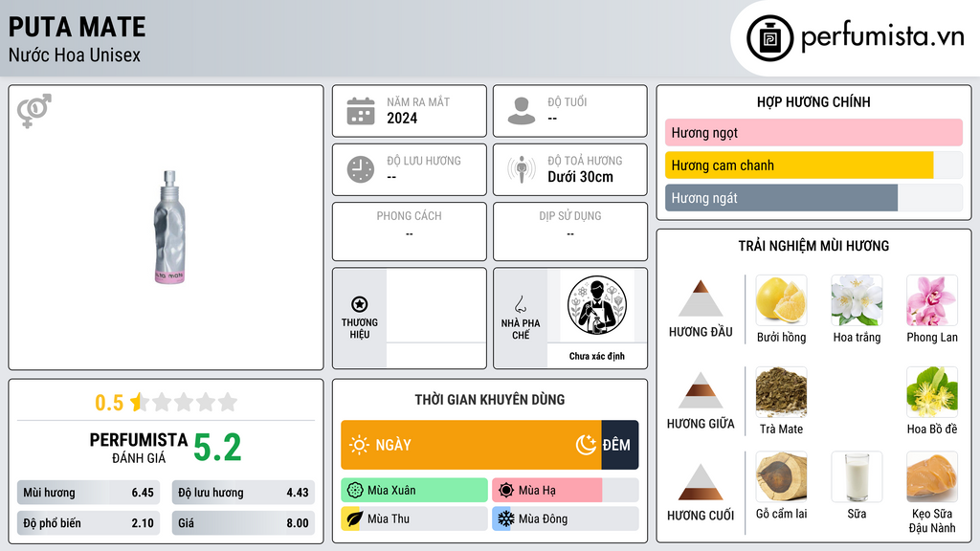The height and width of the screenshot is (551, 980).
Task: Click the Mùi hương 6.45 score bar
Action: (x=89, y=493)
